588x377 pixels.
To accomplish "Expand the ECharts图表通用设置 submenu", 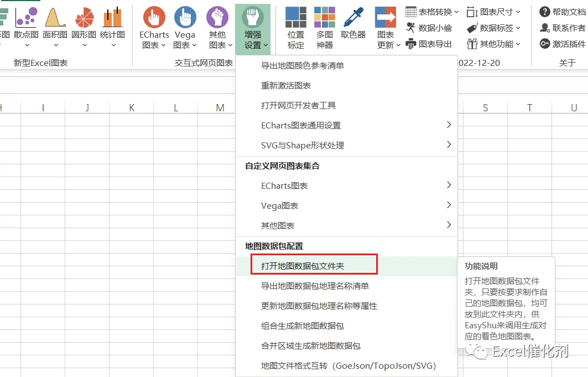I will [x=347, y=125].
